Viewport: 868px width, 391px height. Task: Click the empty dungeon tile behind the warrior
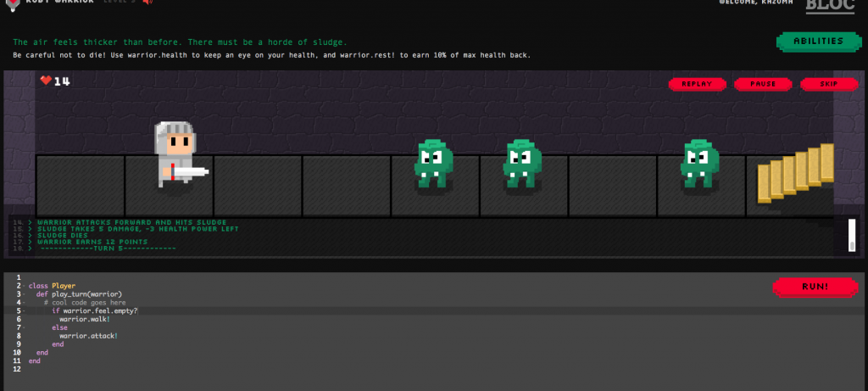81,186
